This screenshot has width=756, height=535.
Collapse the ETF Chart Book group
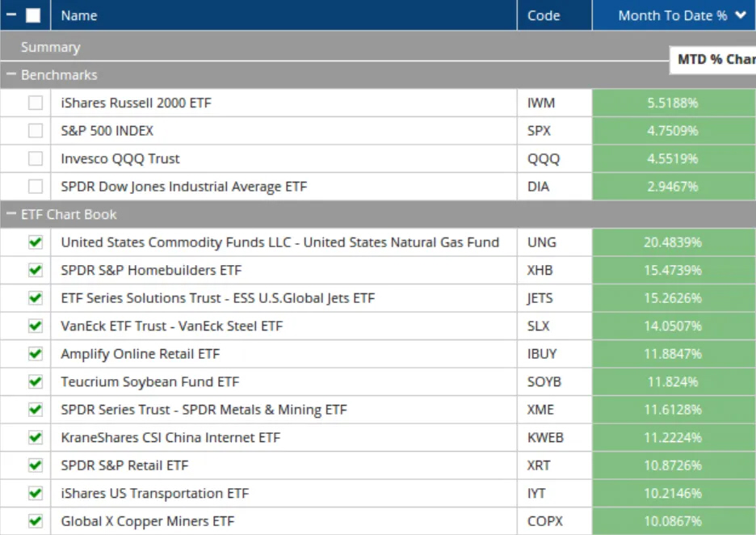[11, 215]
